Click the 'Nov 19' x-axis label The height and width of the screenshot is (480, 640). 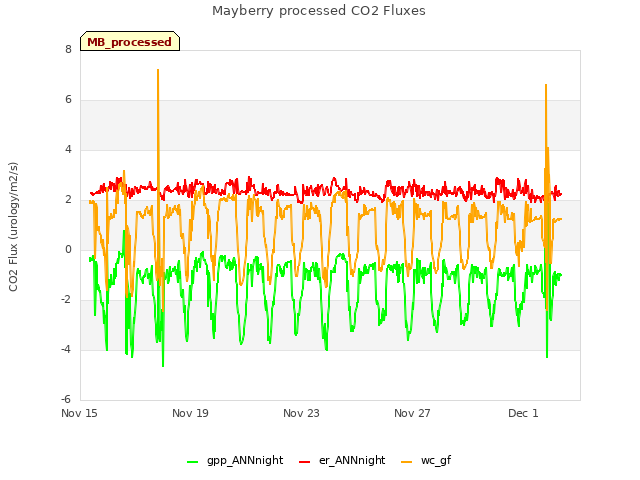(190, 413)
